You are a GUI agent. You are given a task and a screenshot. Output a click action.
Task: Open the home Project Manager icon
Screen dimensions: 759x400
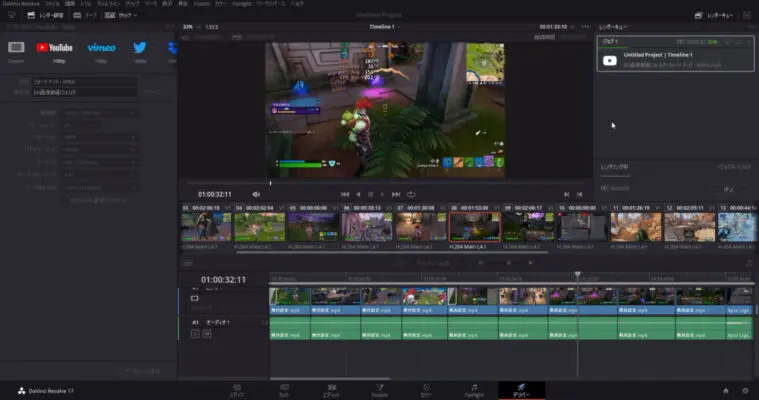pos(726,390)
